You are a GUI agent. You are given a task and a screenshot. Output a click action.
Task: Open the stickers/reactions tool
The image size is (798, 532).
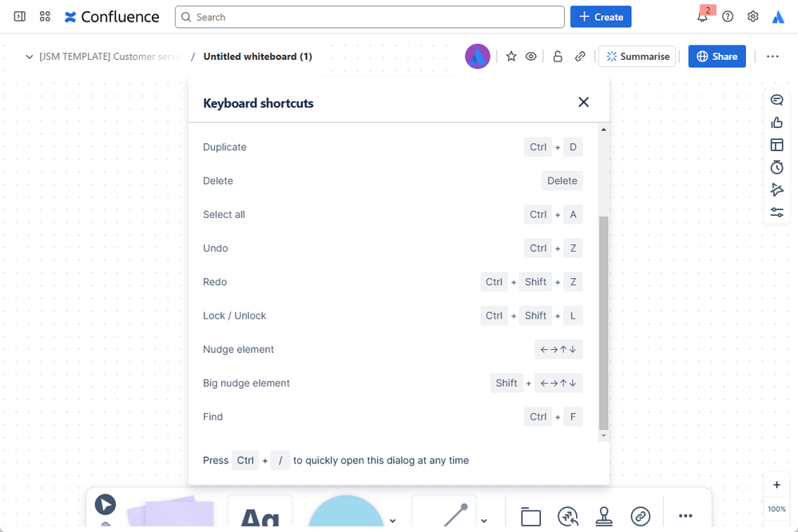click(568, 516)
